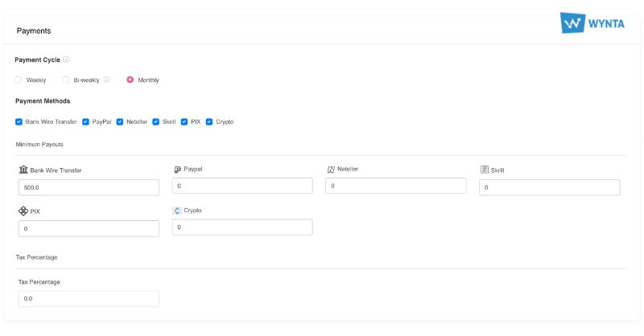Click the Payment Methods label

point(43,101)
